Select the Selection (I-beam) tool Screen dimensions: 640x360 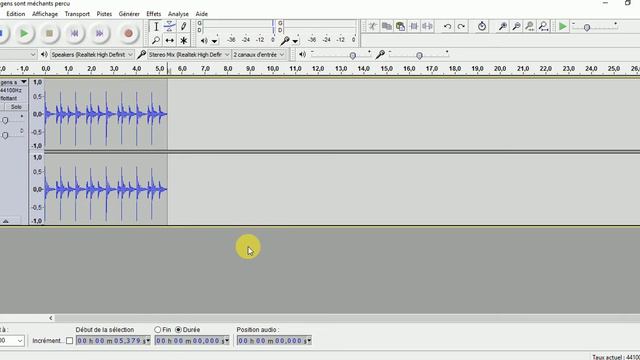156,27
